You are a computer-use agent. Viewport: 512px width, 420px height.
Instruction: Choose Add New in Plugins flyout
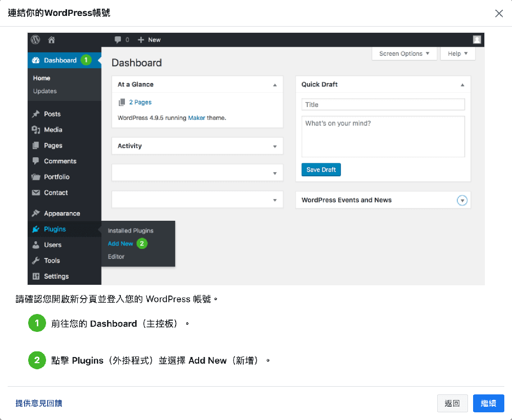120,244
